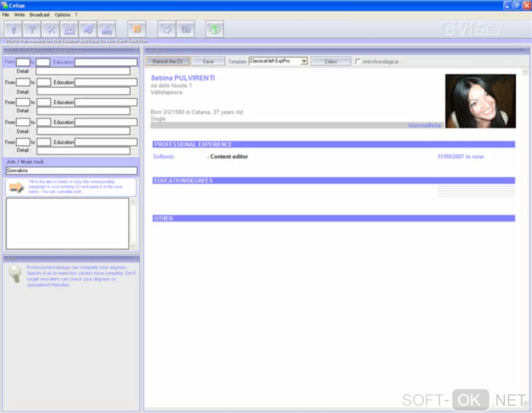Open the File menu
The image size is (532, 413).
[5, 15]
